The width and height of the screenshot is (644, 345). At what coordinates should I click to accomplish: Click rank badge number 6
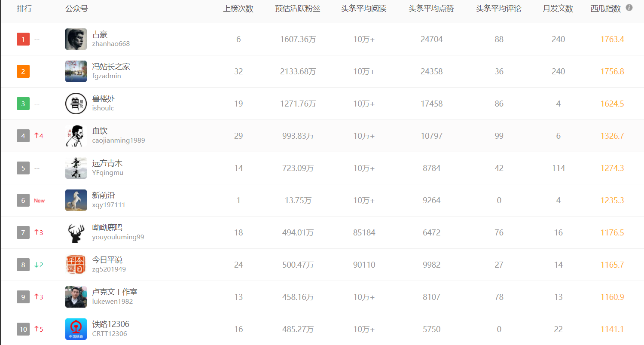coord(23,200)
